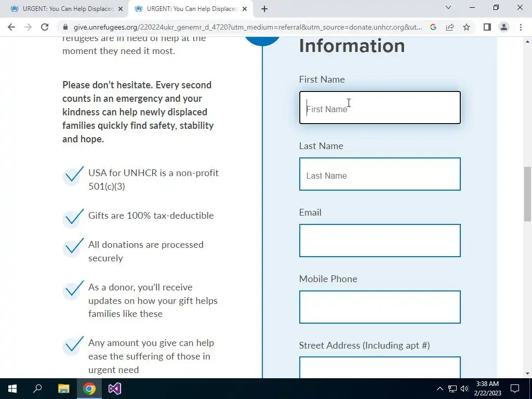
Task: Click the 'Information' heading
Action: tap(352, 46)
